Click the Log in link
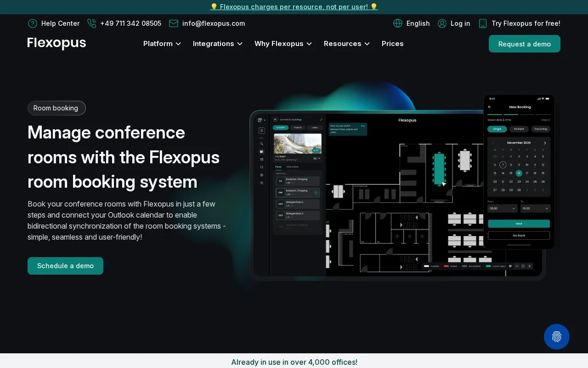 click(x=460, y=23)
